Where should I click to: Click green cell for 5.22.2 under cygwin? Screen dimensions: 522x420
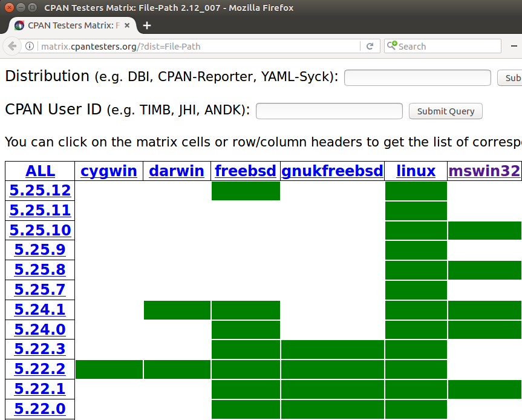pyautogui.click(x=109, y=369)
